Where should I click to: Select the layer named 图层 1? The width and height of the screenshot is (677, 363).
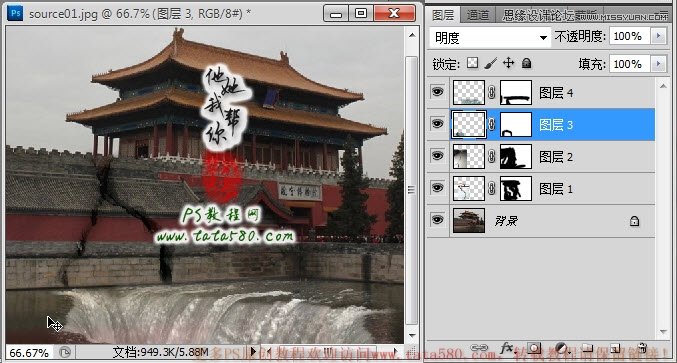pyautogui.click(x=556, y=189)
